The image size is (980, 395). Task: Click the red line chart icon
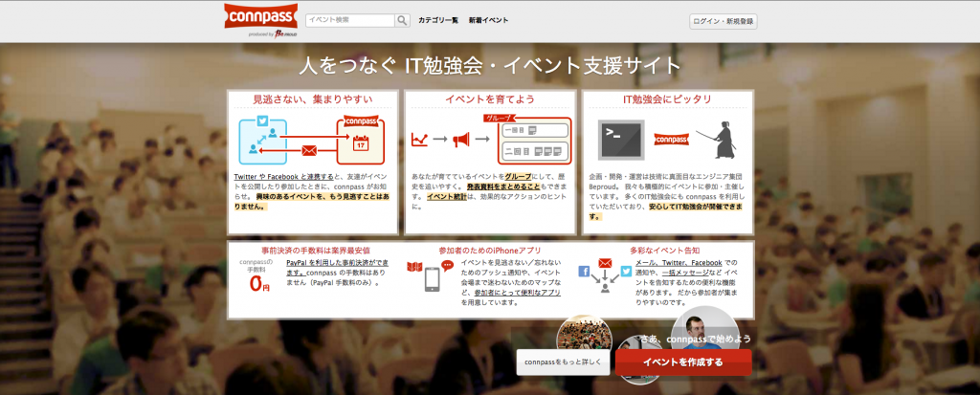[x=419, y=140]
